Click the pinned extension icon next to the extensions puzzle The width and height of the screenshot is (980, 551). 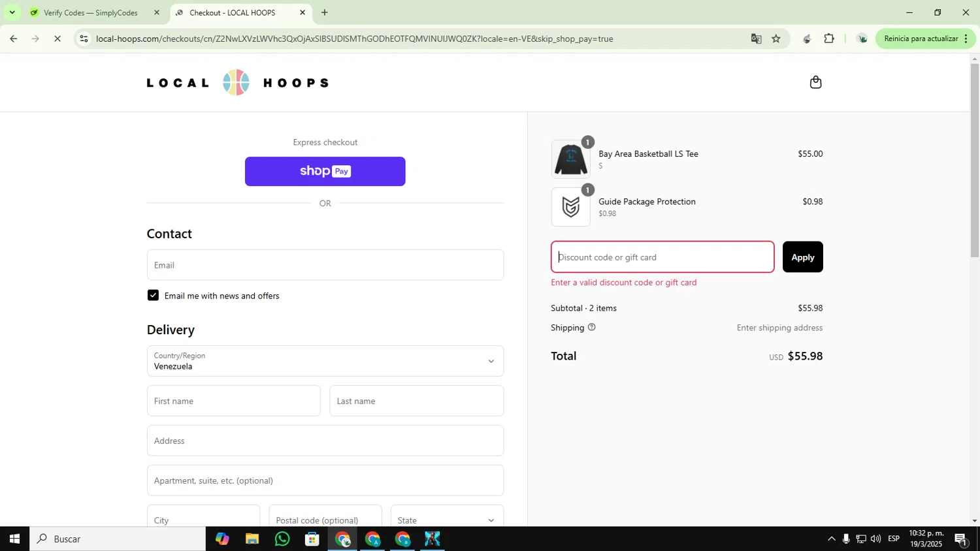[807, 39]
